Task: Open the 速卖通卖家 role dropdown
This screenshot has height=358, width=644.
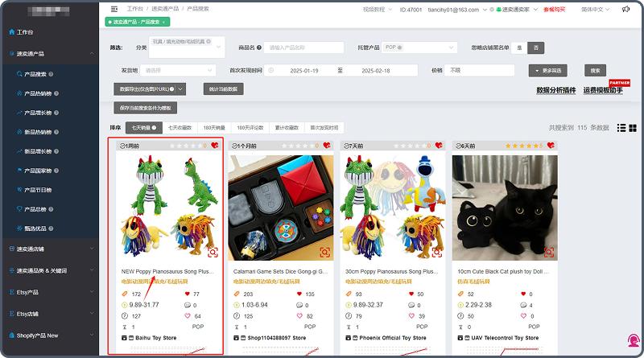Action: pyautogui.click(x=516, y=10)
